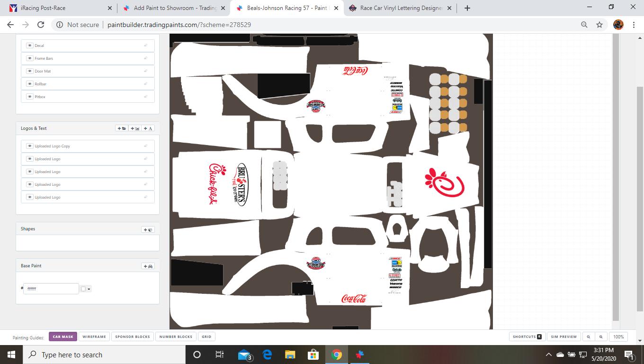Open the Sim Preview
Image resolution: width=644 pixels, height=364 pixels.
(x=564, y=337)
